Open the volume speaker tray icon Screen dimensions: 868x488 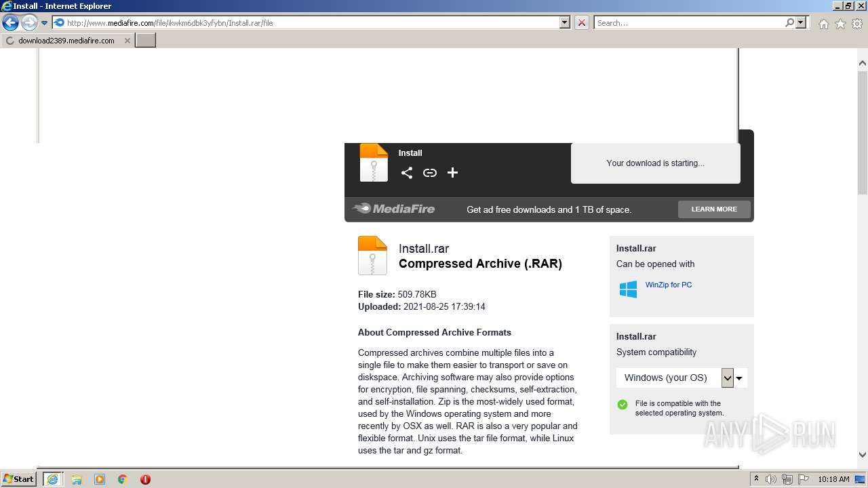[x=770, y=479]
